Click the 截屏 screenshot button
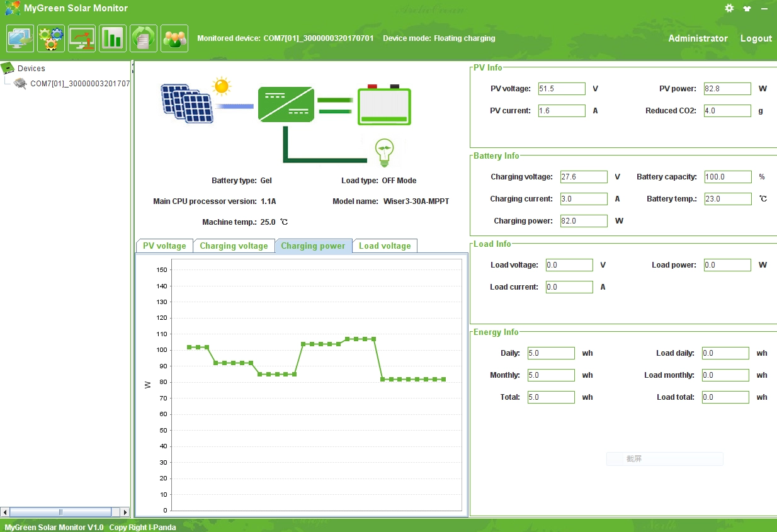The height and width of the screenshot is (532, 777). coord(664,459)
